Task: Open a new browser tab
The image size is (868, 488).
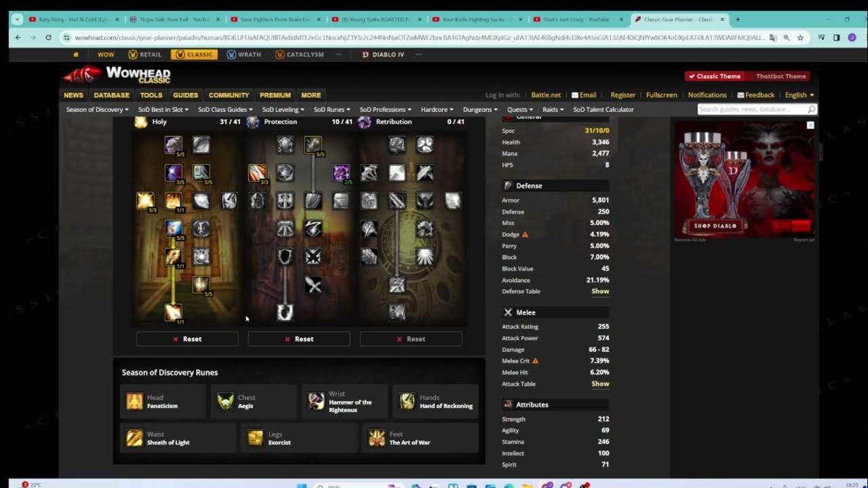Action: [x=738, y=19]
